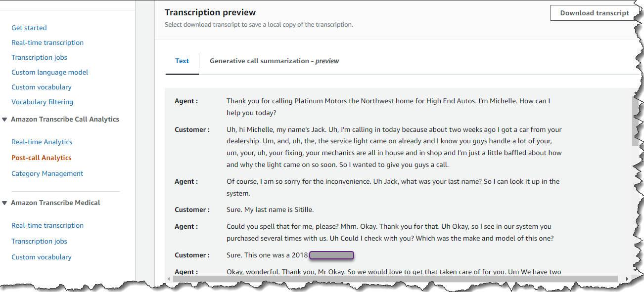
Task: Go to Transcription jobs under the top section
Action: tap(39, 58)
